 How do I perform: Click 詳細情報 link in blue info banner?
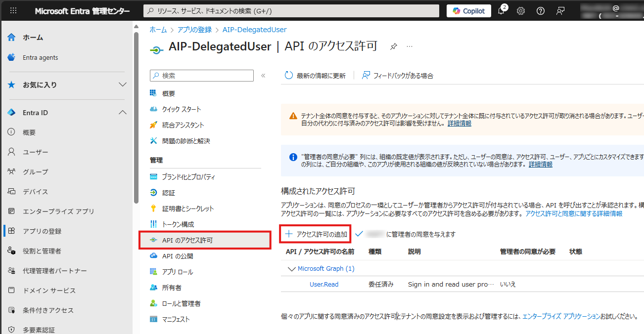pyautogui.click(x=541, y=165)
